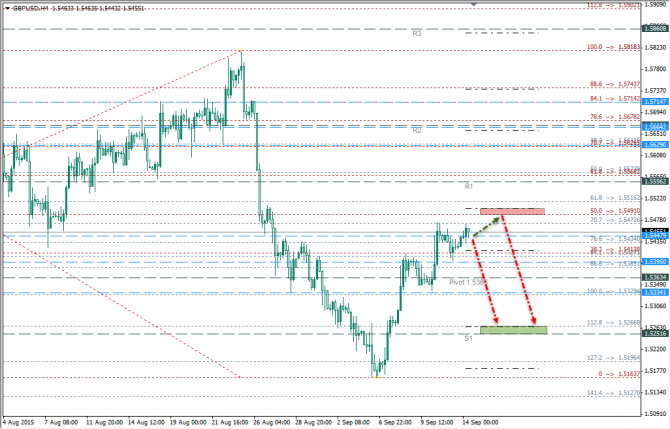
Task: Click the 1.53341 blue price label
Action: (x=655, y=293)
